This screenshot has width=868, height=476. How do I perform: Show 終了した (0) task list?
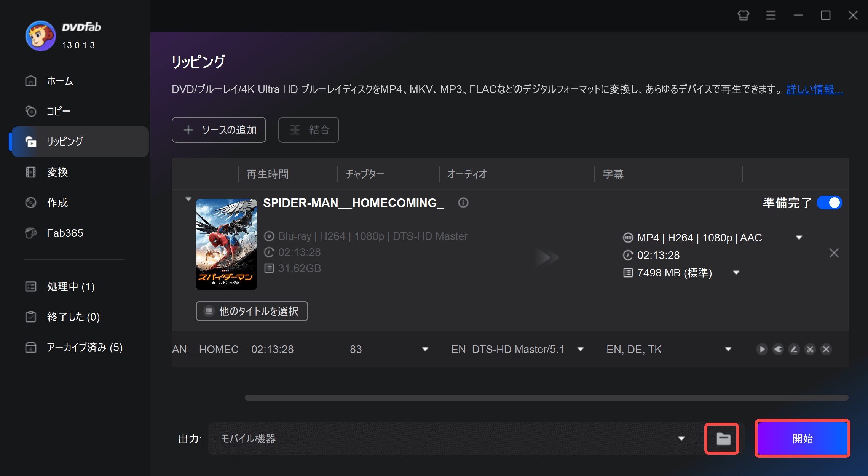pos(80,317)
